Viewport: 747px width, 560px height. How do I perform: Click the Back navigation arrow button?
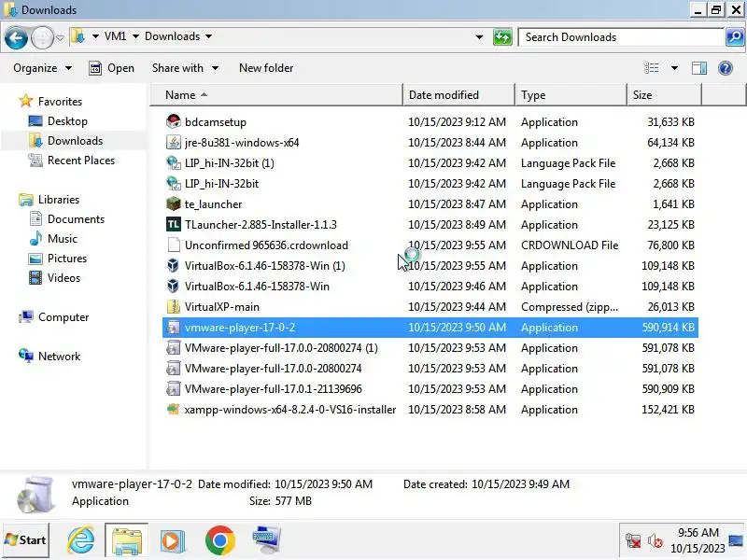point(16,37)
